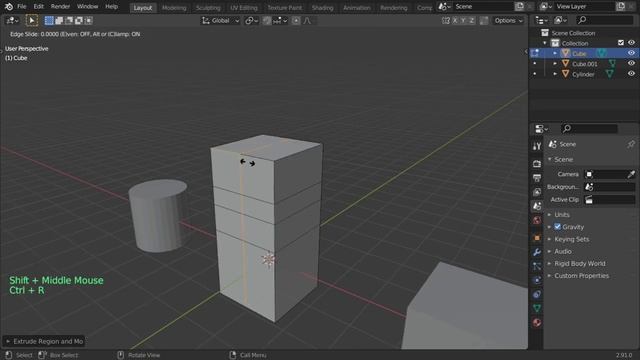Screen dimensions: 640x360
Task: Switch to the Rendering workspace tab
Action: (x=393, y=8)
